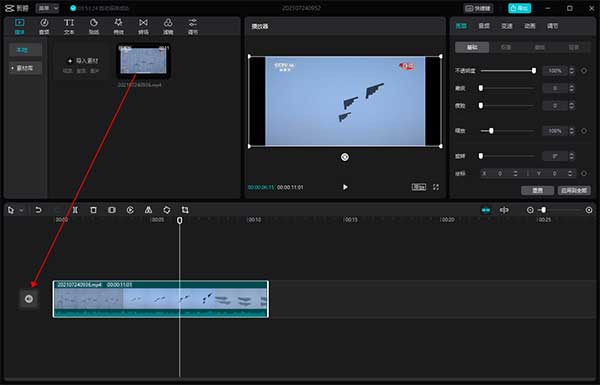Viewport: 600px width, 385px height.
Task: Open the Menu dropdown at top left
Action: [47, 8]
